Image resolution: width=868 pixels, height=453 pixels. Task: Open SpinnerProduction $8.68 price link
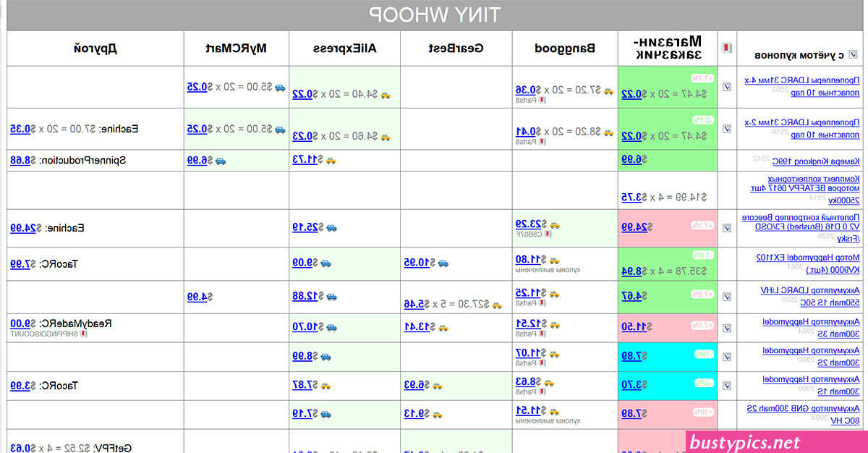[20, 160]
